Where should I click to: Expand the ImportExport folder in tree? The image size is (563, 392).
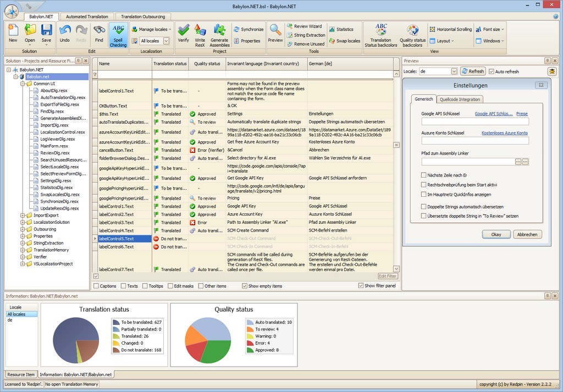[22, 216]
